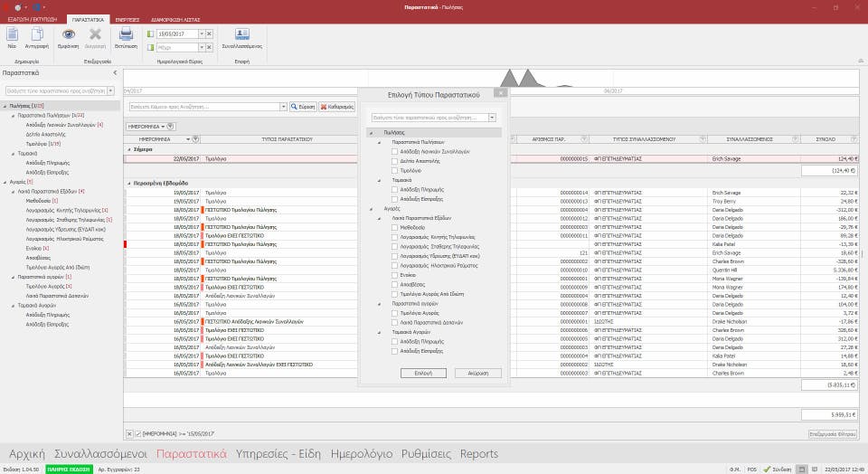The height and width of the screenshot is (474, 868).
Task: Check Λοιπά Παραστατικά Δαπανών in dialog
Action: click(x=395, y=322)
